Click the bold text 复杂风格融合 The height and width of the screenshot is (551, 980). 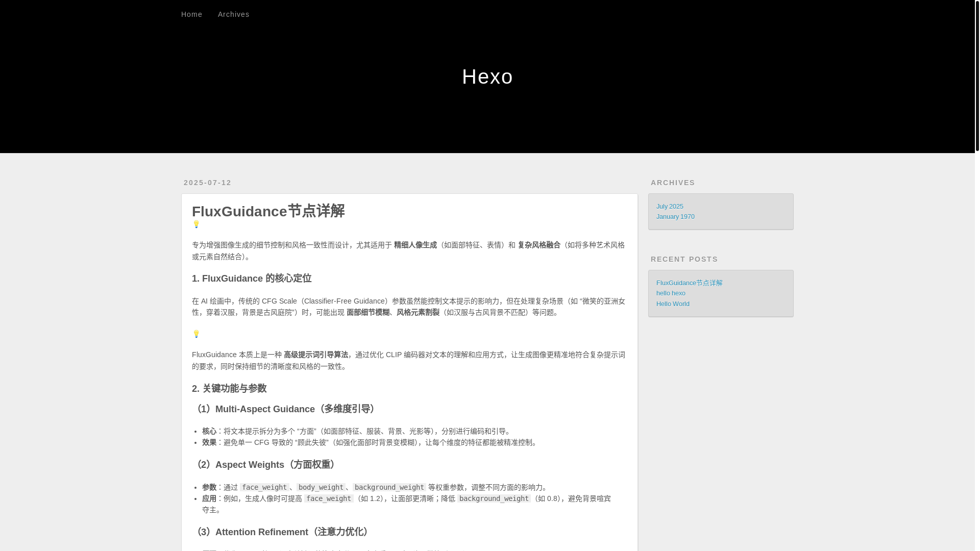click(539, 245)
